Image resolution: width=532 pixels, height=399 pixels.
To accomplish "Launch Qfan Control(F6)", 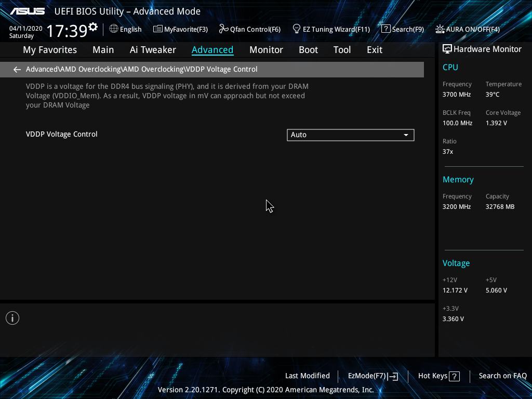I will (250, 29).
